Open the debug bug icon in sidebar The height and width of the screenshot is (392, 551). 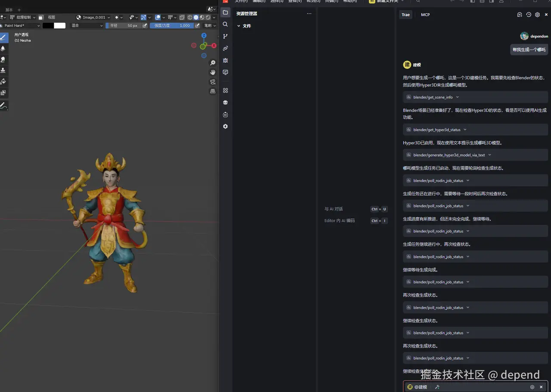(225, 60)
